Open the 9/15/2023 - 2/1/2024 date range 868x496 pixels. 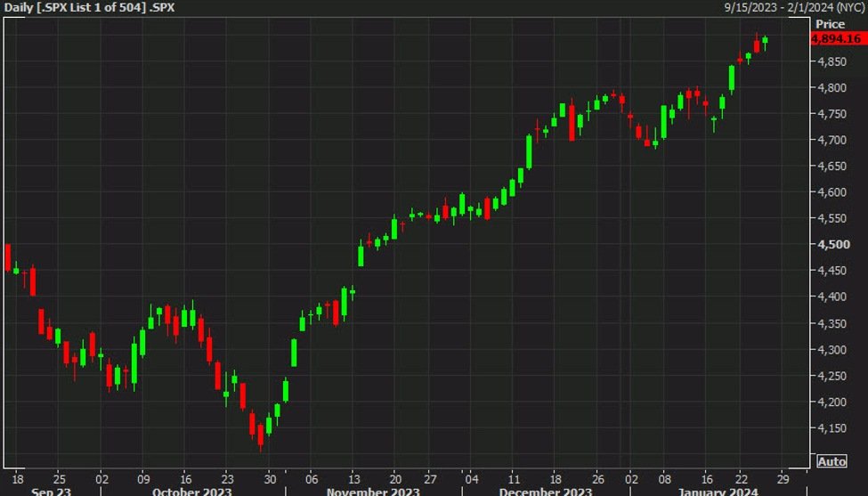coord(794,8)
